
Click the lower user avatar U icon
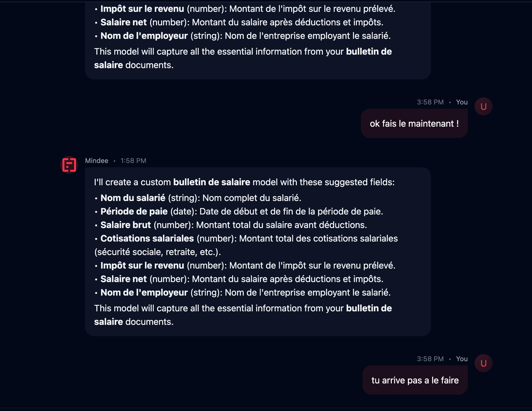484,363
